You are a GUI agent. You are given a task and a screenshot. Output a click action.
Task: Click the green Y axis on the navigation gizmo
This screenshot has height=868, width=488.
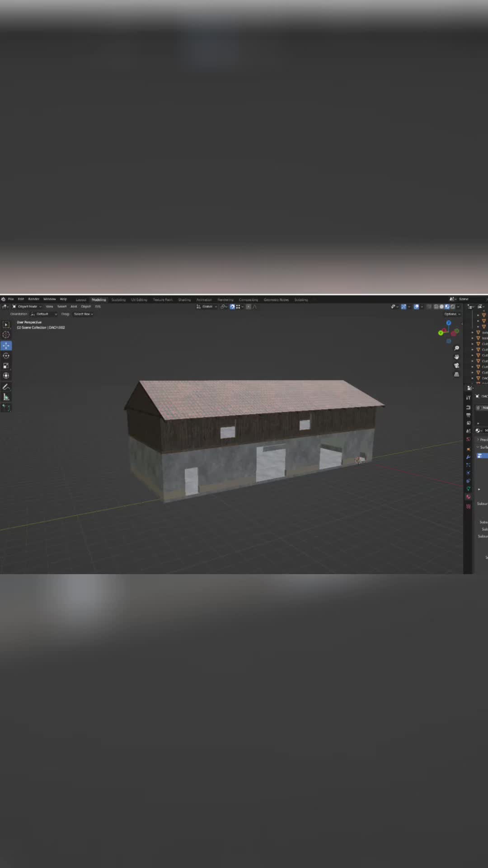pyautogui.click(x=441, y=333)
